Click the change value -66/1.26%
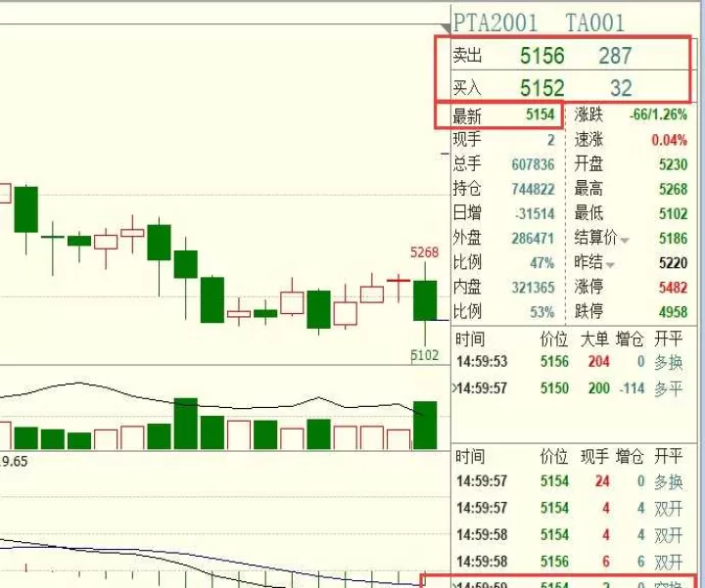Image resolution: width=705 pixels, height=588 pixels. (658, 114)
